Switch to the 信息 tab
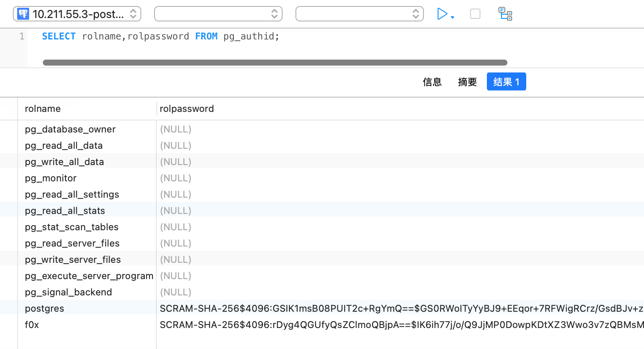 pos(432,82)
